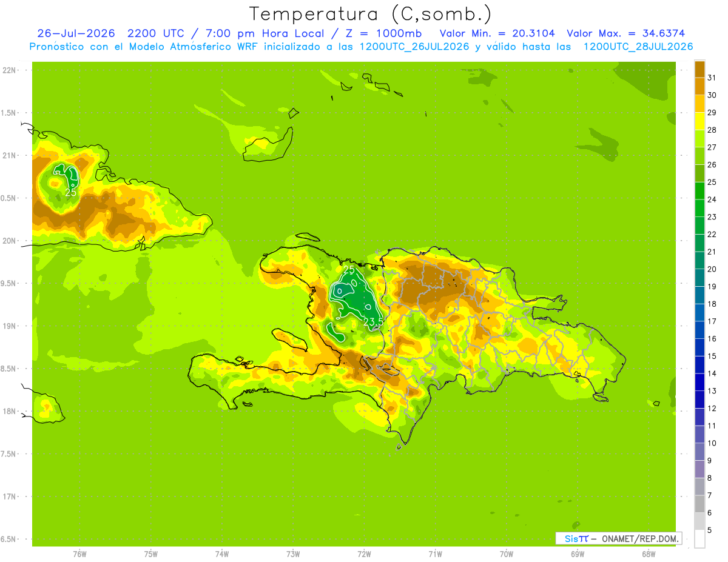Viewport: 728px width, 562px height.
Task: Click the 'Valor Max. = 34.6374' readout
Action: (x=627, y=33)
